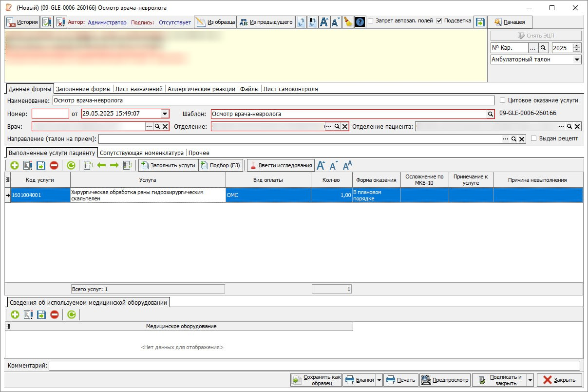The width and height of the screenshot is (588, 392).
Task: Switch to Сопутствующая номенклатура tab
Action: [x=142, y=153]
